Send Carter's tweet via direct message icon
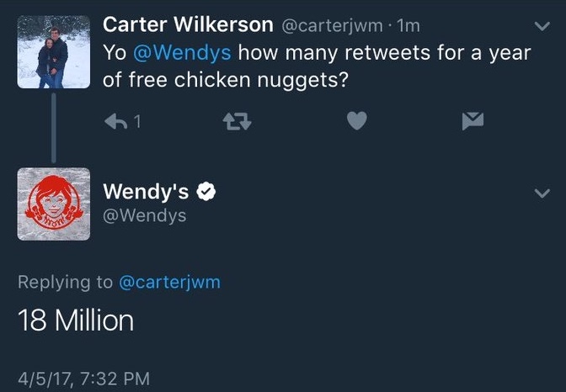Screen dimensions: 566x392 473,122
